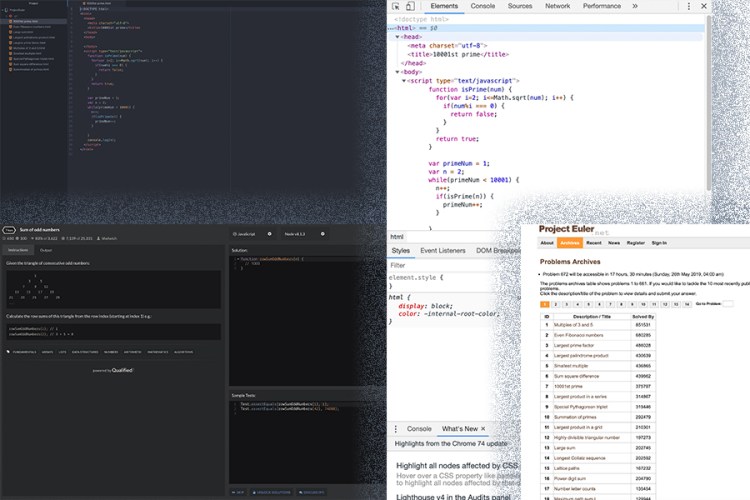This screenshot has height=500, width=750.
Task: Switch to the Network tab
Action: [x=558, y=6]
